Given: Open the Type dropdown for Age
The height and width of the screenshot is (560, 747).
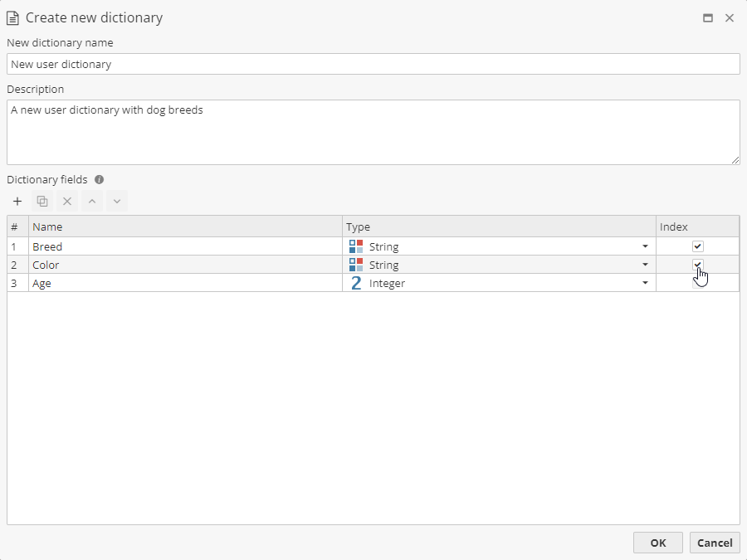Looking at the screenshot, I should (x=645, y=283).
